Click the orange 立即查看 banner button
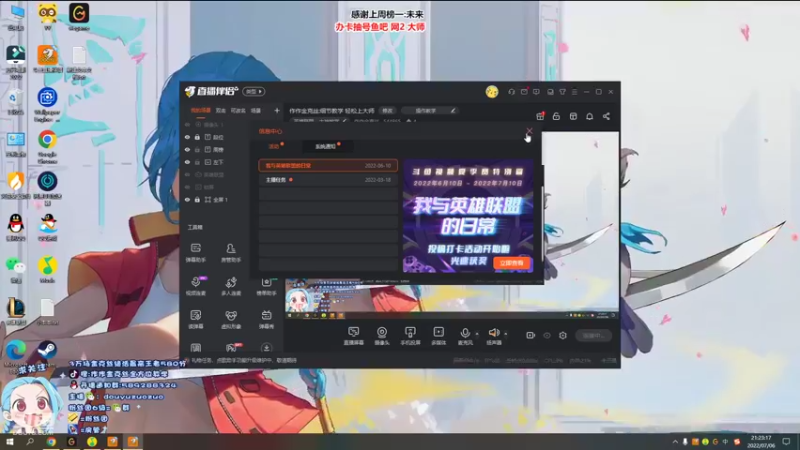This screenshot has width=800, height=450. pyautogui.click(x=512, y=263)
